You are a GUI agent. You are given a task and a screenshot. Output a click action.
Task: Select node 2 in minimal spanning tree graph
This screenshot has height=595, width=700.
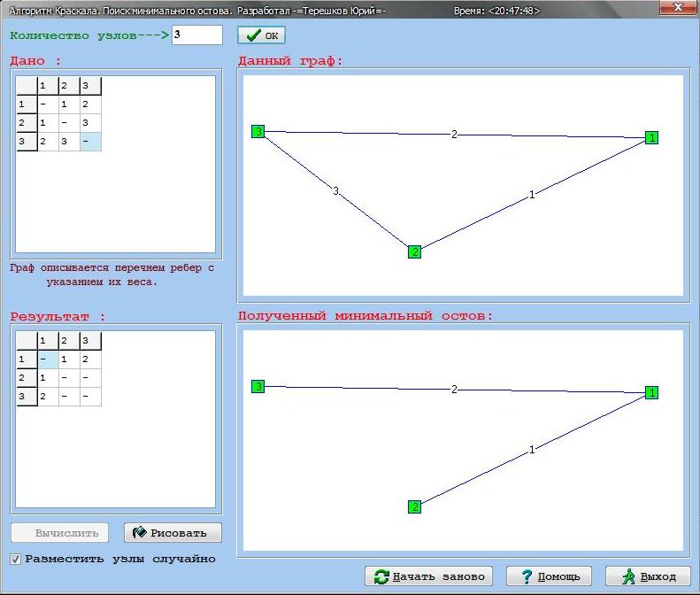pyautogui.click(x=414, y=507)
